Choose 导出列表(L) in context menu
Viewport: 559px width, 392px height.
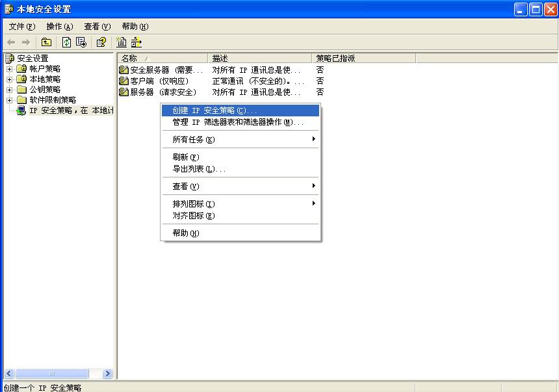[x=240, y=169]
